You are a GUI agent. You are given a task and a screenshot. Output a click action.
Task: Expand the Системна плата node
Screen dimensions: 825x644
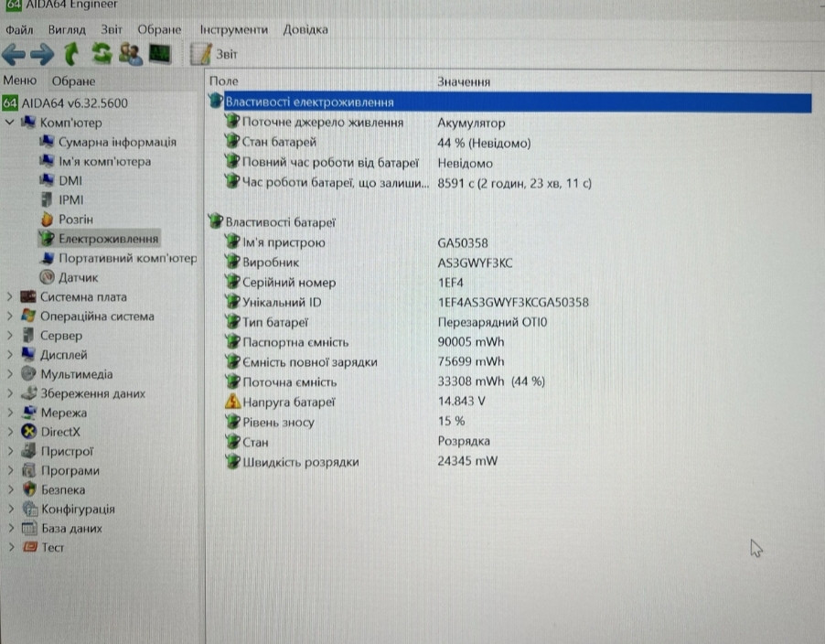coord(9,297)
